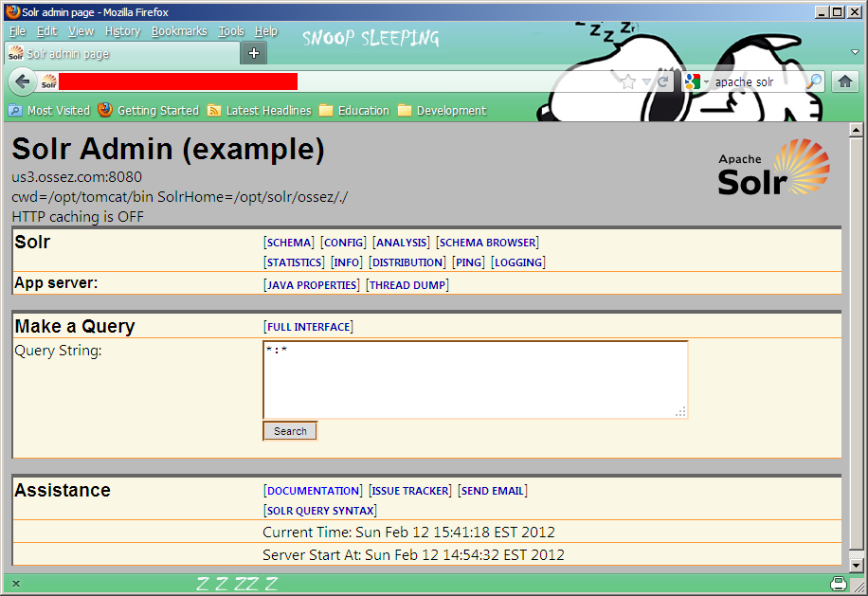868x596 pixels.
Task: Open a new tab with plus button
Action: (253, 54)
